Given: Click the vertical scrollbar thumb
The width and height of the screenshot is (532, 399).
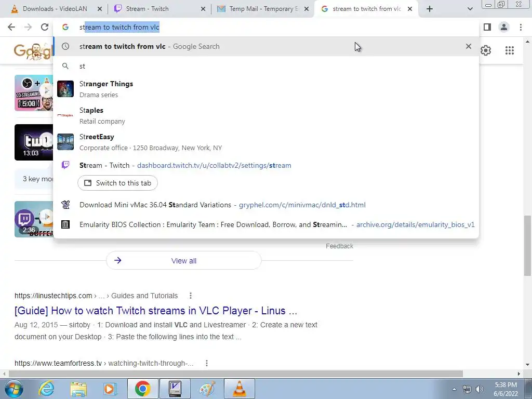Looking at the screenshot, I should (x=528, y=246).
